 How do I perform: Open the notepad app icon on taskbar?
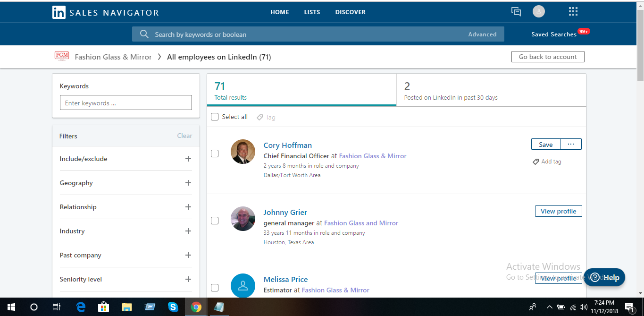[219, 307]
